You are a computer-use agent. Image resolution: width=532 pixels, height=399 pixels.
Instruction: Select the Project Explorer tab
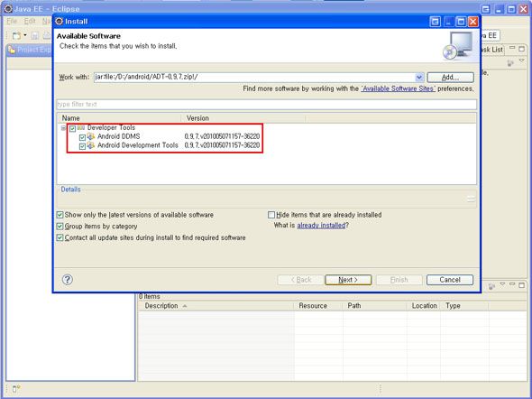30,50
